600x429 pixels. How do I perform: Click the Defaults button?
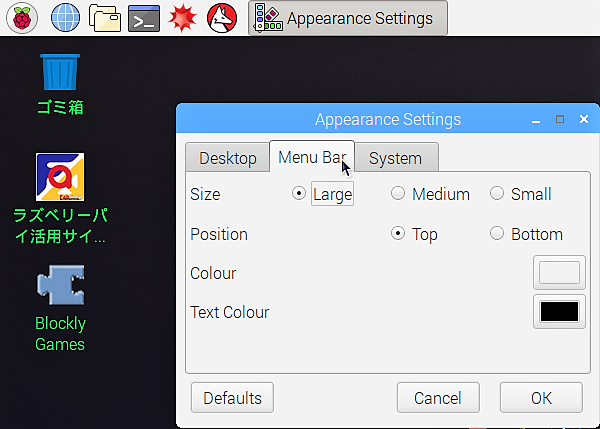(232, 398)
